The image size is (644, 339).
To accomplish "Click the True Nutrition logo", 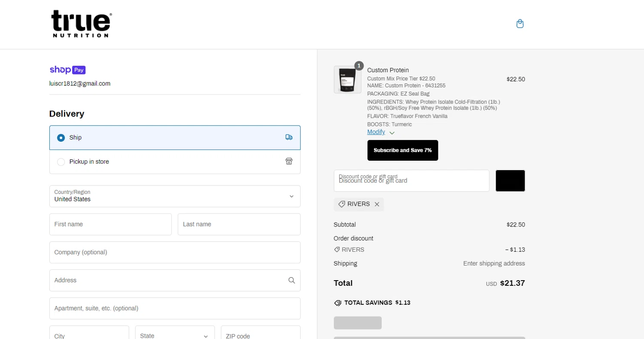I will (x=82, y=24).
